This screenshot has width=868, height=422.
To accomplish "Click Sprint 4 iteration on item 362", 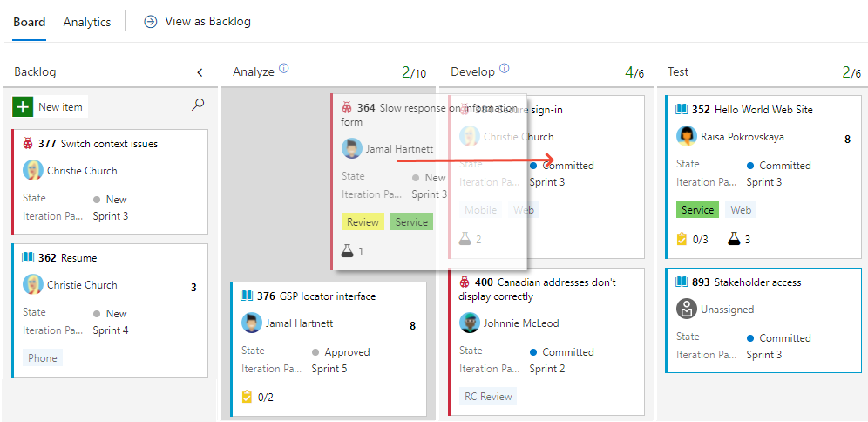I will tap(111, 330).
